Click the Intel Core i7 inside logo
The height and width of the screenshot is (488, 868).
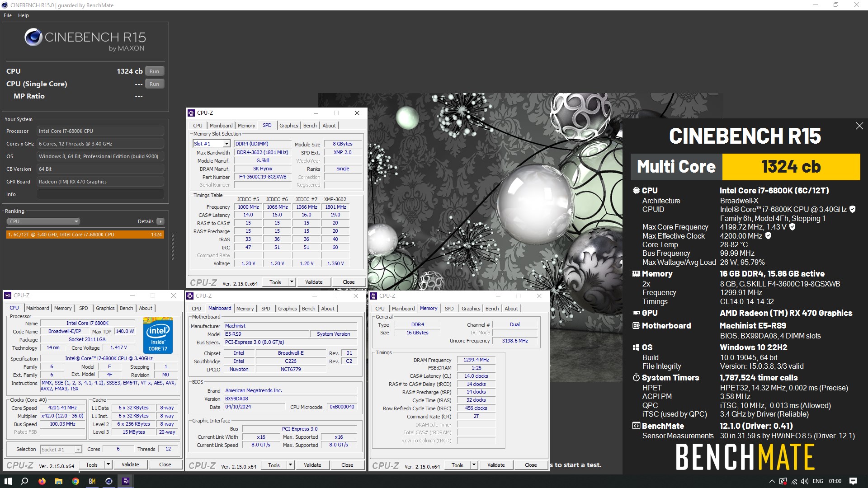coord(158,335)
